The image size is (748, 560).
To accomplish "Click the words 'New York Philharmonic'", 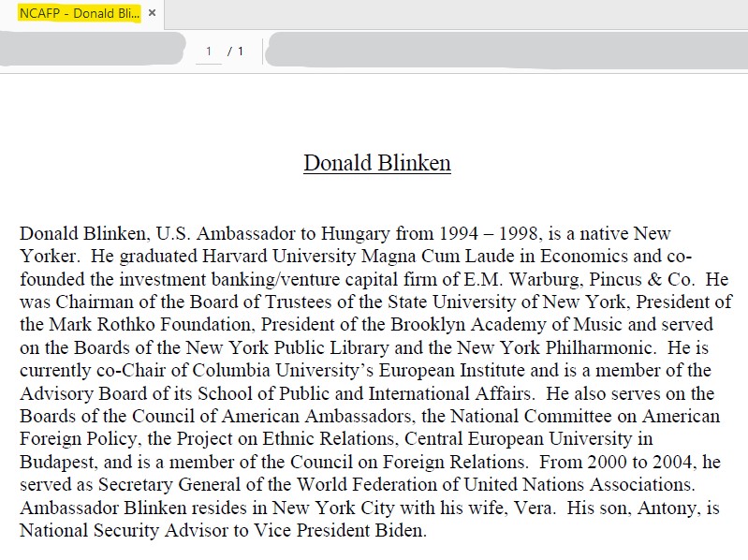I will (555, 347).
